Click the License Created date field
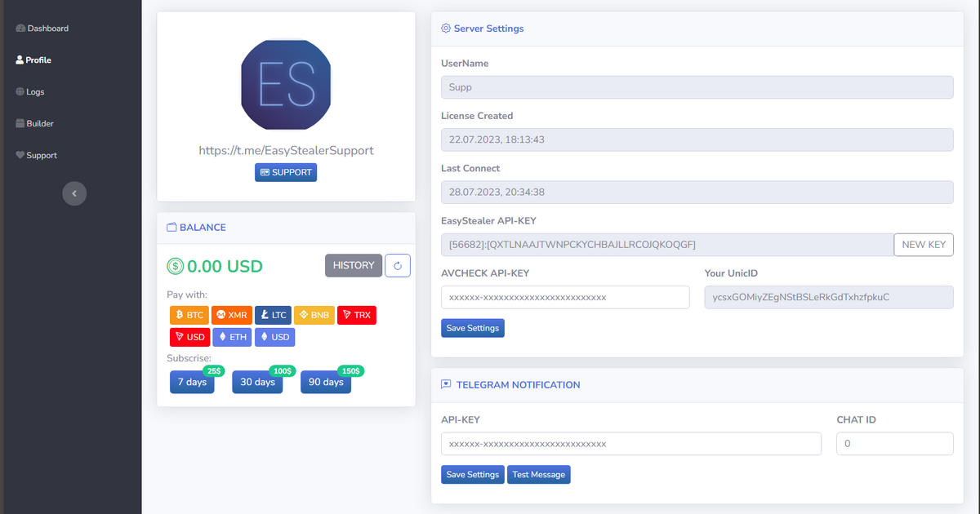980x514 pixels. tap(697, 140)
